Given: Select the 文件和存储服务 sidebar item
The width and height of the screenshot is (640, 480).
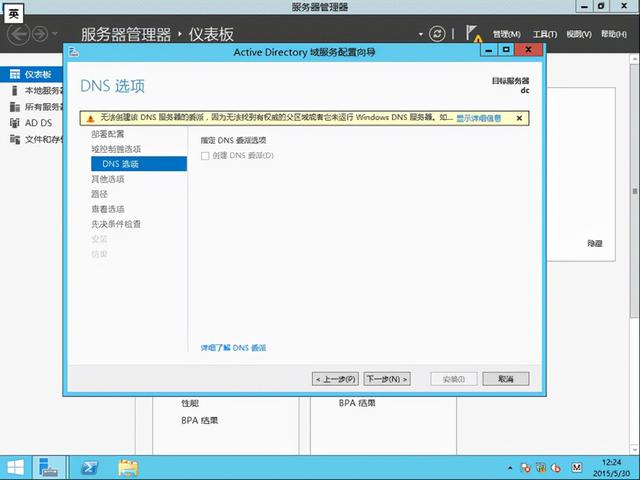Looking at the screenshot, I should point(32,140).
